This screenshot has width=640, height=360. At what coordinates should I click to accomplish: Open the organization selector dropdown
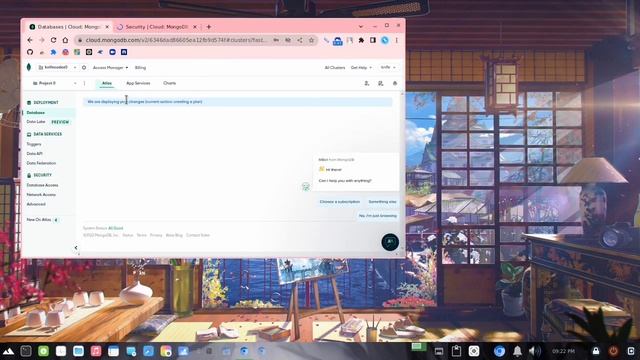pos(57,67)
